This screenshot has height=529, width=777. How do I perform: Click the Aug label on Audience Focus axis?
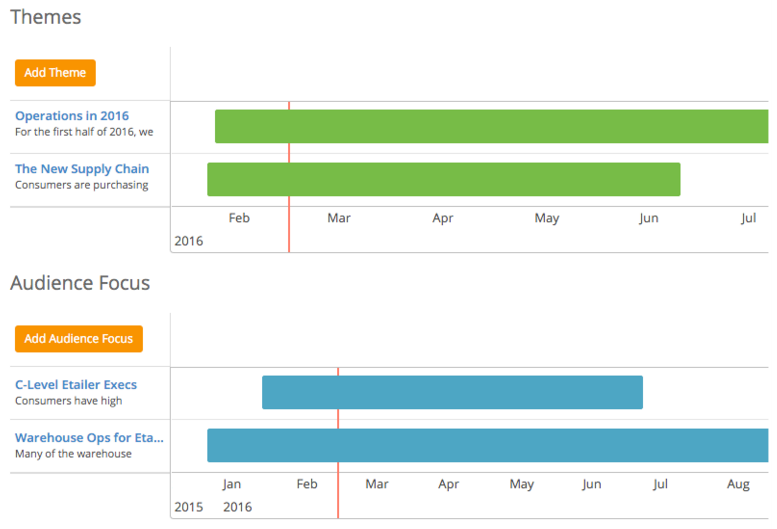(x=737, y=484)
